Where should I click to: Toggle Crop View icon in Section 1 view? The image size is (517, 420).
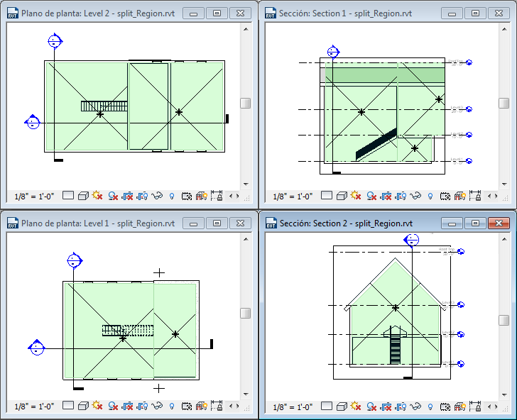[x=386, y=197]
